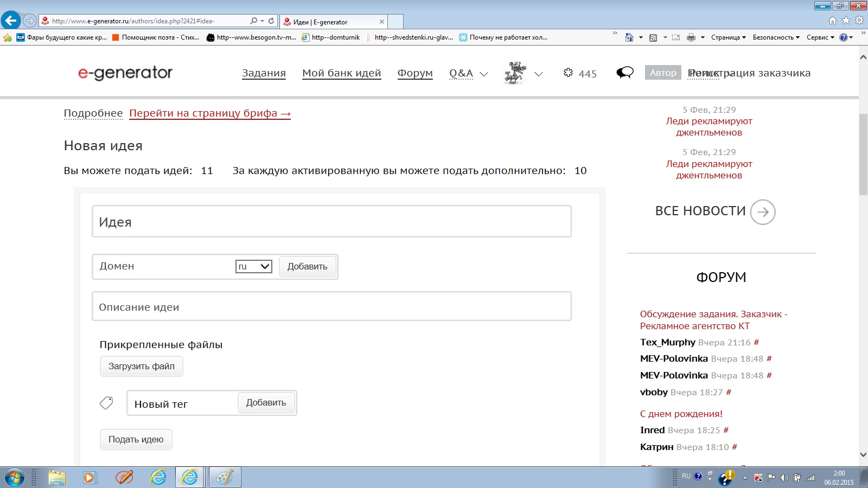Open the Задания section

point(264,73)
